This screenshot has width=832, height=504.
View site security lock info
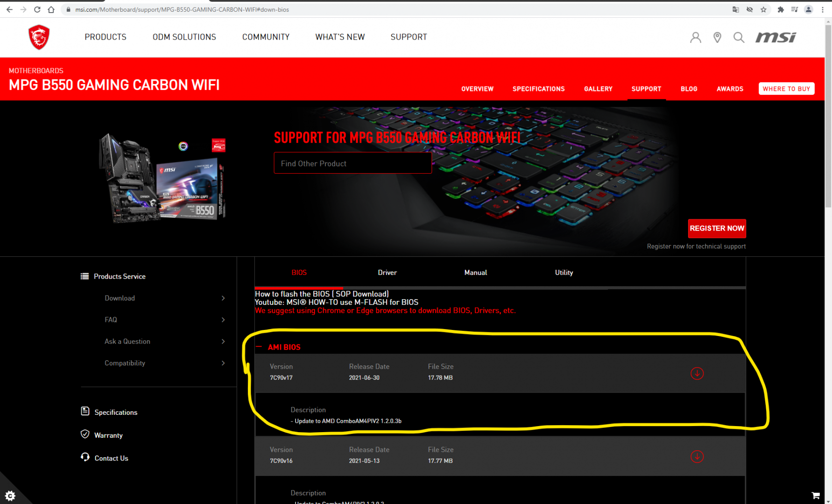click(x=68, y=9)
